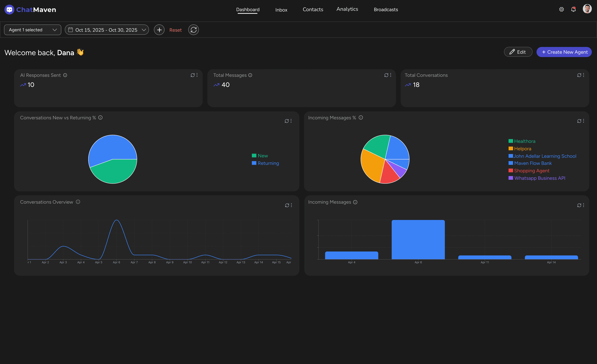Toggle the Shopping Agent legend entry

pos(529,171)
